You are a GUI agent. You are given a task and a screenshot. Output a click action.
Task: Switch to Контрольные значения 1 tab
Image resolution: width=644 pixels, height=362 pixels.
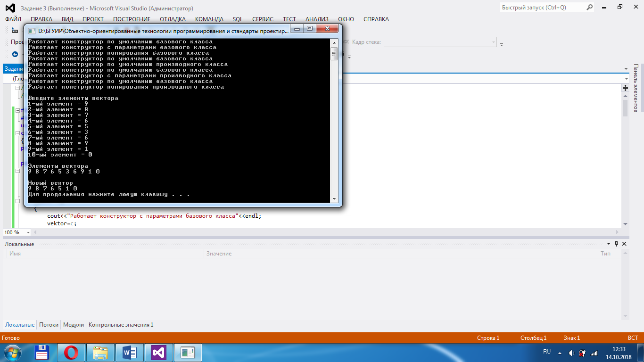121,325
